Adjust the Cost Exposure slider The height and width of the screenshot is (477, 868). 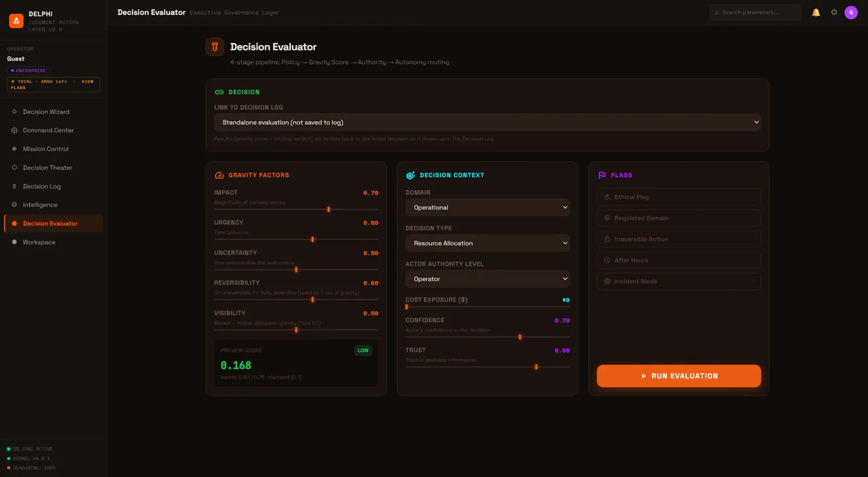click(x=487, y=307)
